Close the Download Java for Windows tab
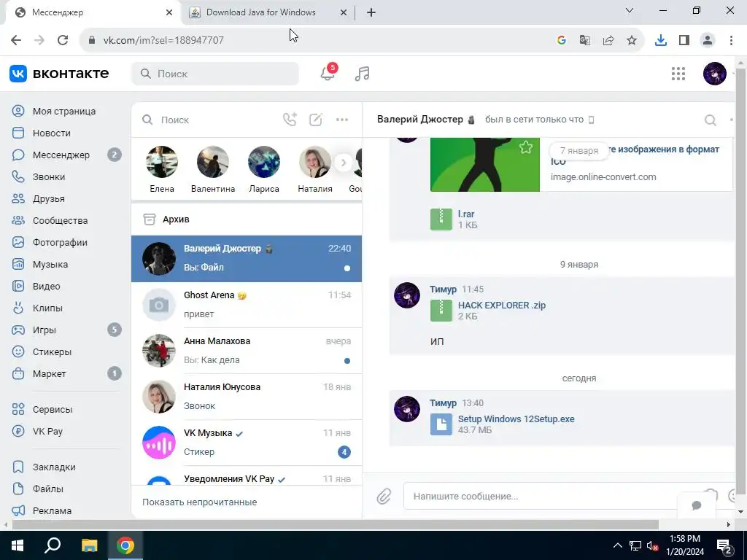This screenshot has width=747, height=560. click(344, 12)
